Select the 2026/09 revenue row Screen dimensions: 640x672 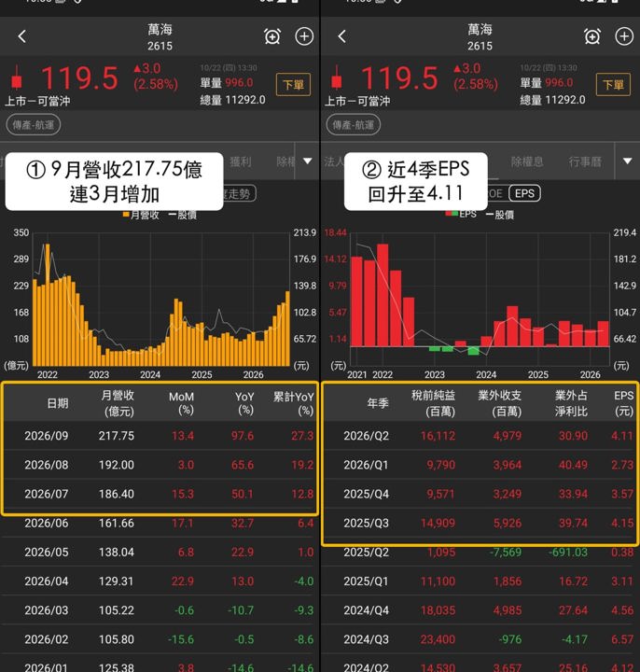pyautogui.click(x=160, y=436)
